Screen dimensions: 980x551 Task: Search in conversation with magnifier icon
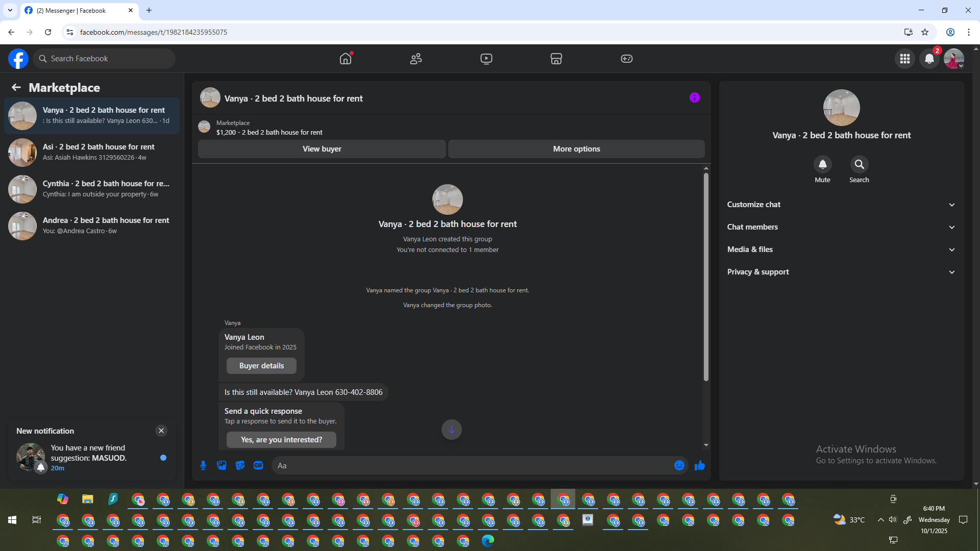[x=860, y=164]
